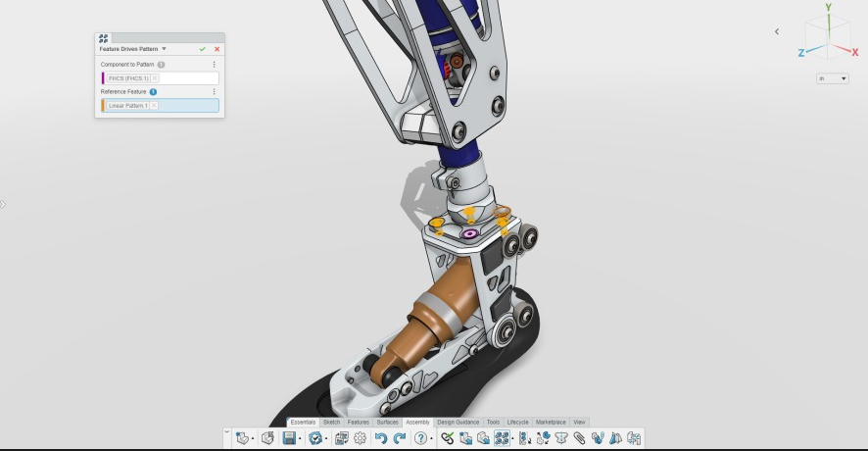Image resolution: width=868 pixels, height=451 pixels.
Task: Open Feature Driven Pattern title dropdown
Action: [x=164, y=49]
